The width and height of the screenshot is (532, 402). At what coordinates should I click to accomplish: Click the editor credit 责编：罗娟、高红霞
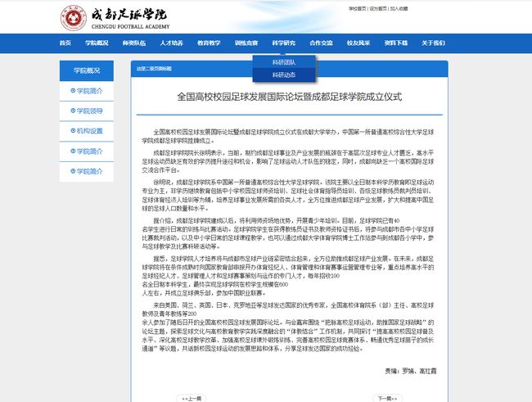pyautogui.click(x=411, y=371)
